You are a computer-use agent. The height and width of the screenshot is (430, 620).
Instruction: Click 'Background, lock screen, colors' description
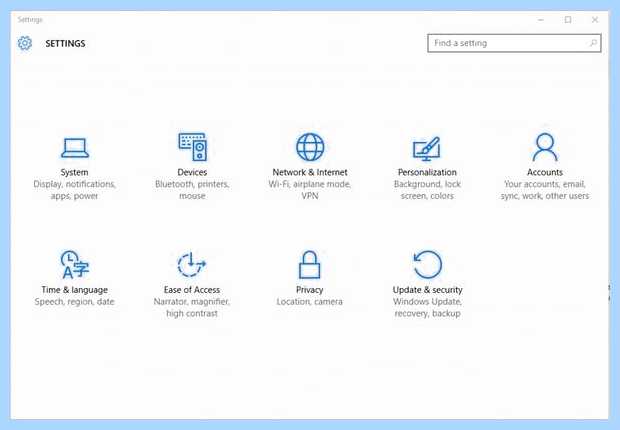point(427,190)
